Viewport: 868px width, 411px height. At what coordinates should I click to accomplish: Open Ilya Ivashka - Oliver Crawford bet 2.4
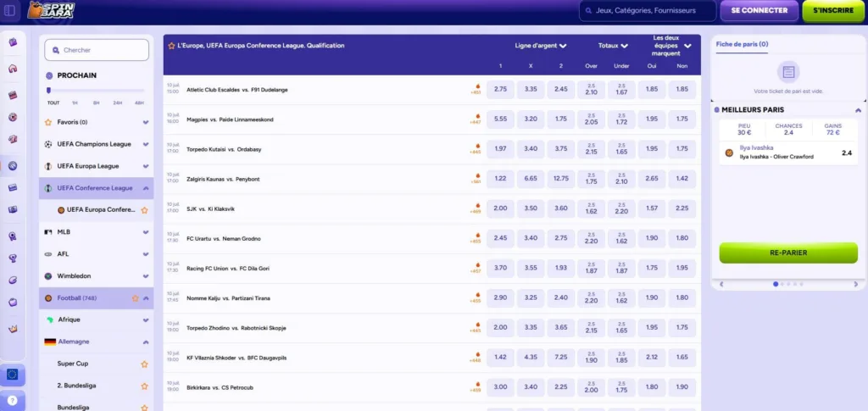click(788, 153)
